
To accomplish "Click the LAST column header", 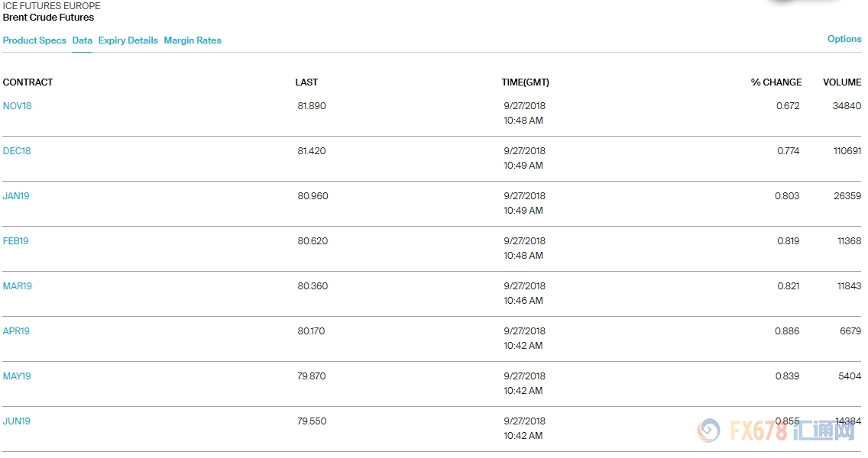I will pos(306,82).
